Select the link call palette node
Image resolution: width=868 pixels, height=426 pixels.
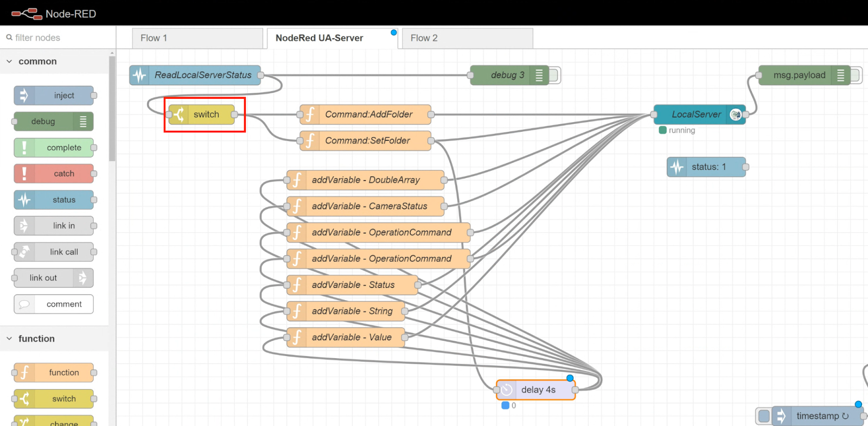[x=54, y=252]
